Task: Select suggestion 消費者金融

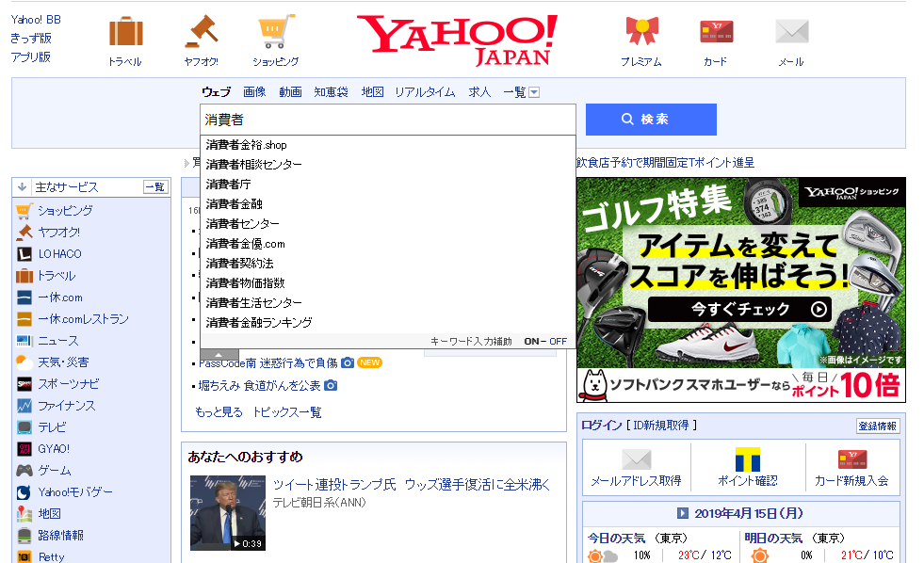Action: click(388, 203)
